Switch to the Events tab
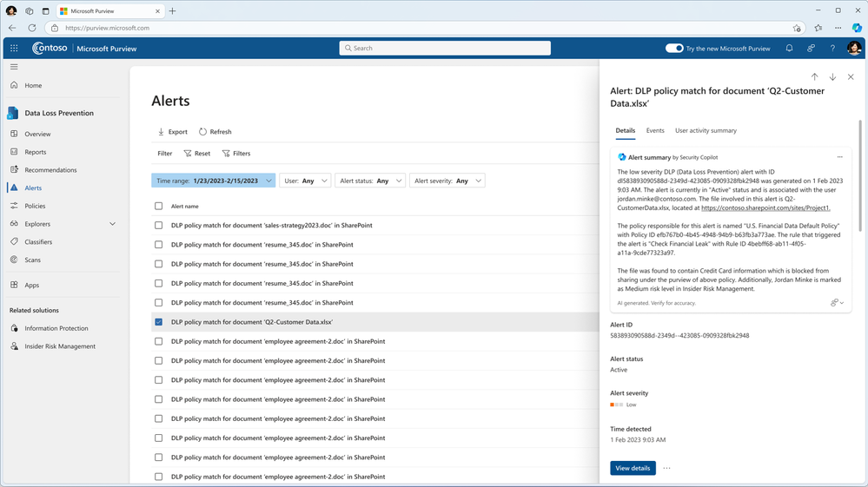The width and height of the screenshot is (868, 487). point(655,130)
